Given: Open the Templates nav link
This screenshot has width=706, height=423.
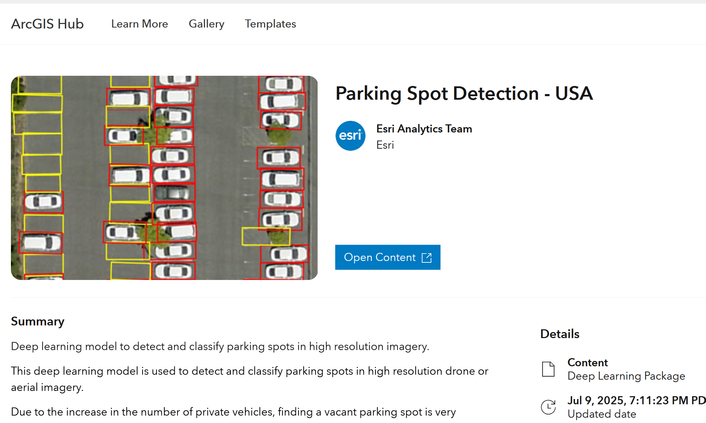Looking at the screenshot, I should coord(271,24).
